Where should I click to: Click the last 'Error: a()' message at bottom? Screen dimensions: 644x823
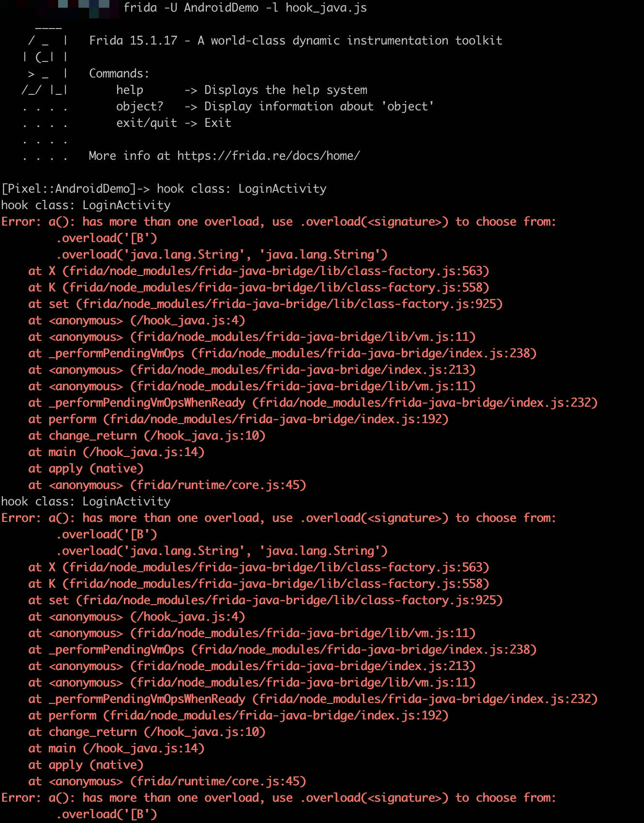[278, 798]
